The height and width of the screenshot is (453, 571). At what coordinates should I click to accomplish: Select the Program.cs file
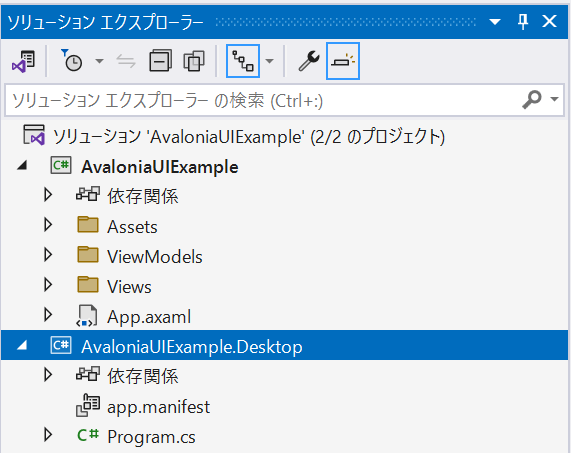pyautogui.click(x=151, y=437)
